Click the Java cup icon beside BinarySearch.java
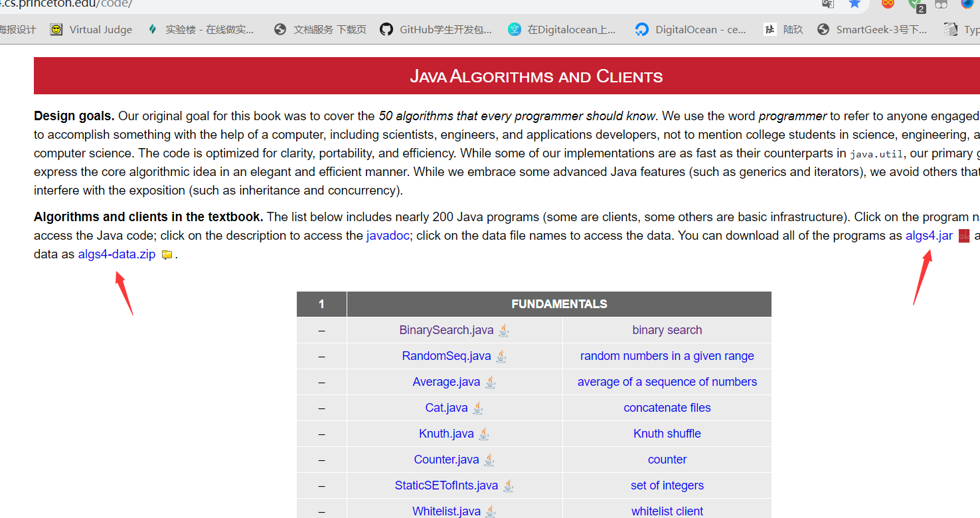 [x=503, y=330]
